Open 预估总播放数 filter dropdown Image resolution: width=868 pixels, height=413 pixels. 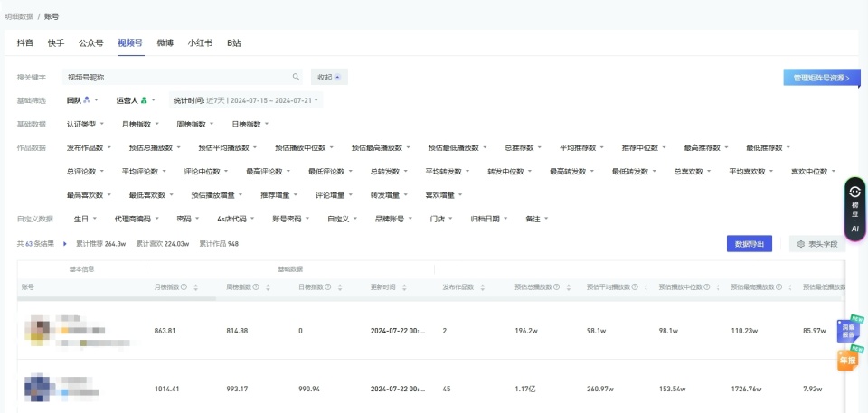point(155,148)
